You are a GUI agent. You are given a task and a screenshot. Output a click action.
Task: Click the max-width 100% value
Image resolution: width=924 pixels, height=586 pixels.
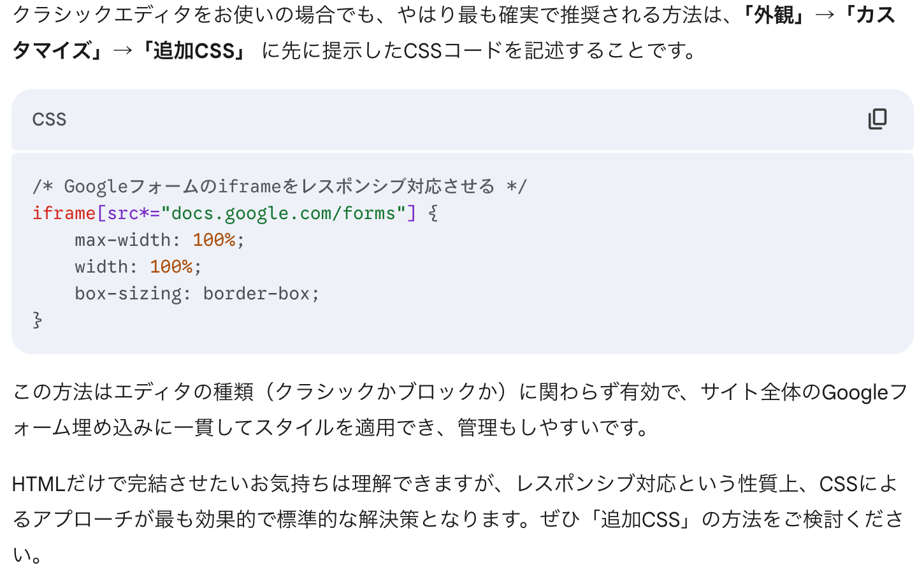click(x=214, y=240)
